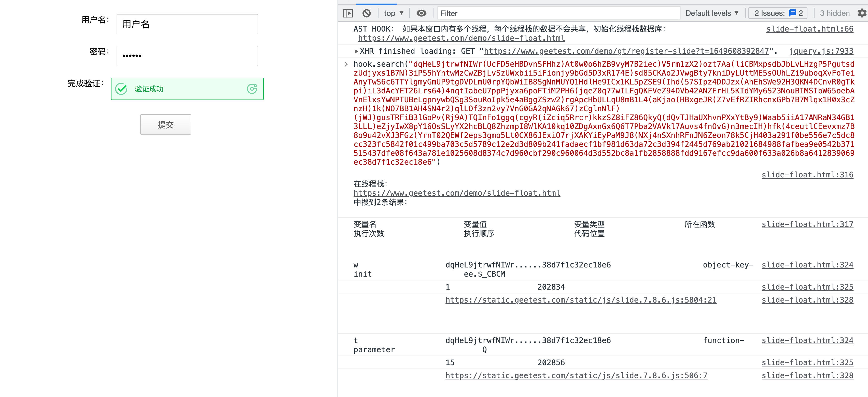Open the Default levels dropdown
Screen dimensions: 868x397
point(712,13)
